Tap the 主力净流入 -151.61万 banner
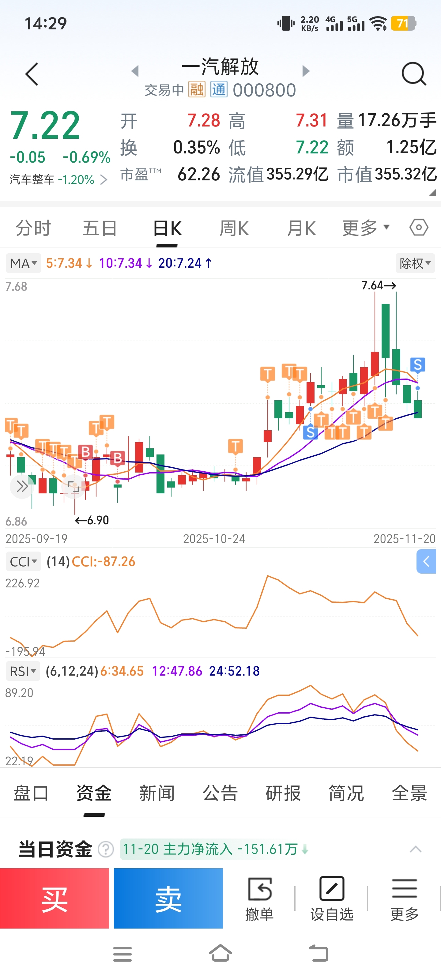Screen dimensions: 441x980 215,849
